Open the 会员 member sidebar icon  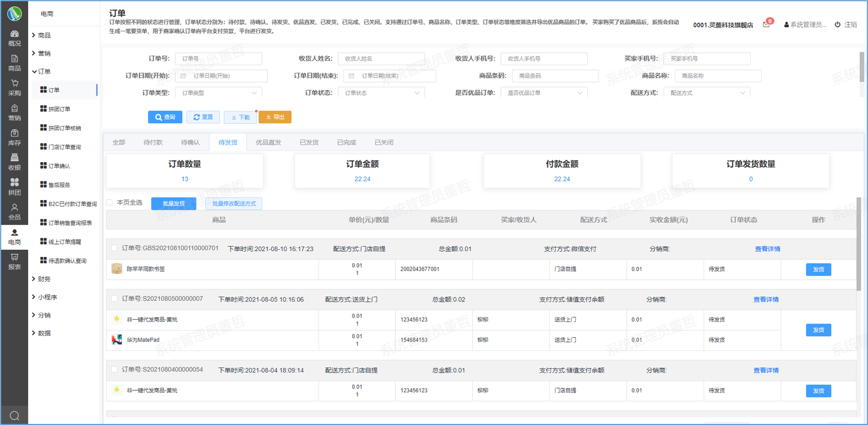coord(14,211)
